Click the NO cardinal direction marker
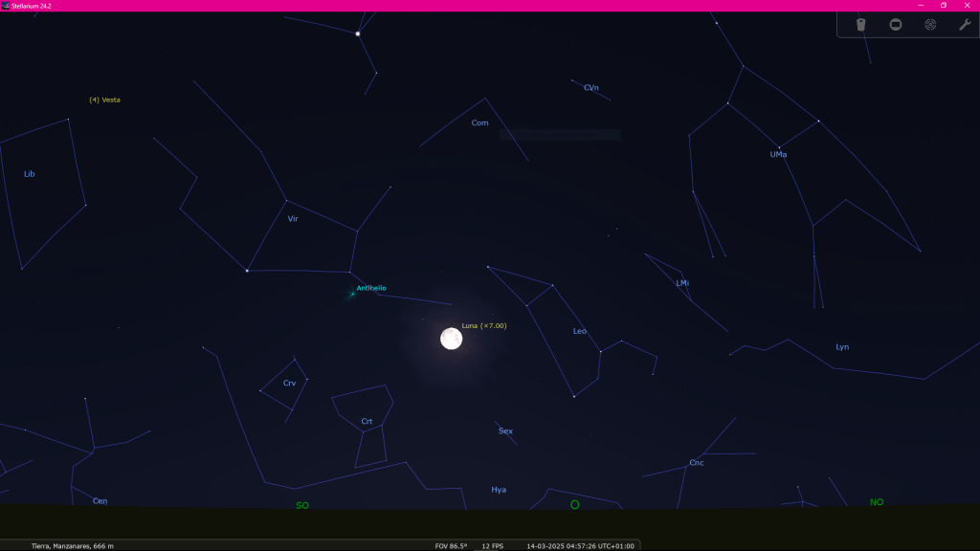 tap(876, 502)
